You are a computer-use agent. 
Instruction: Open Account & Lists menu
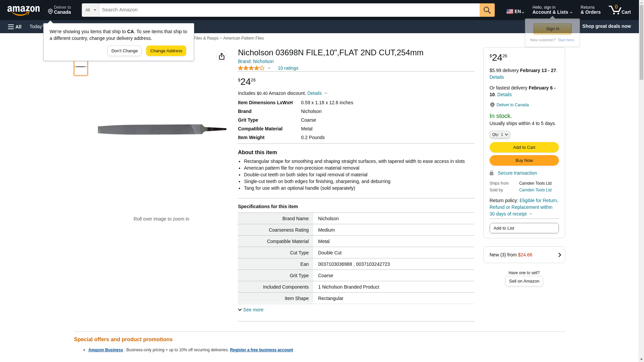pos(552,10)
